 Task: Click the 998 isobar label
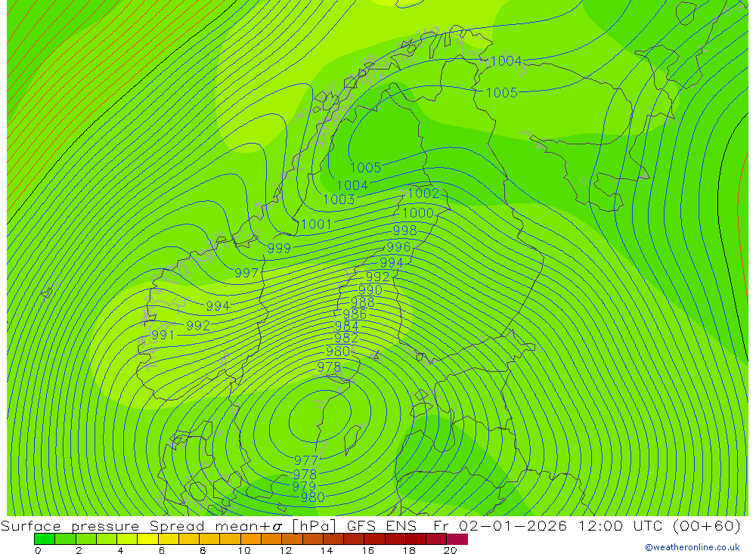point(405,231)
